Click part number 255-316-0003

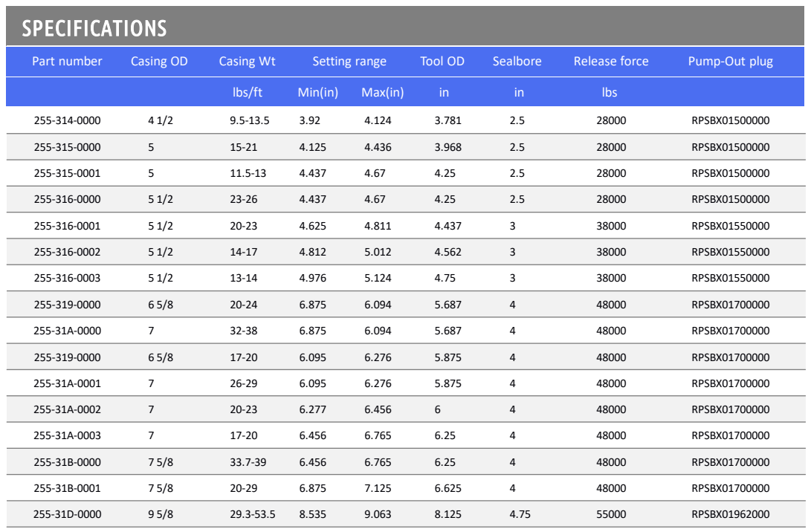(x=67, y=278)
